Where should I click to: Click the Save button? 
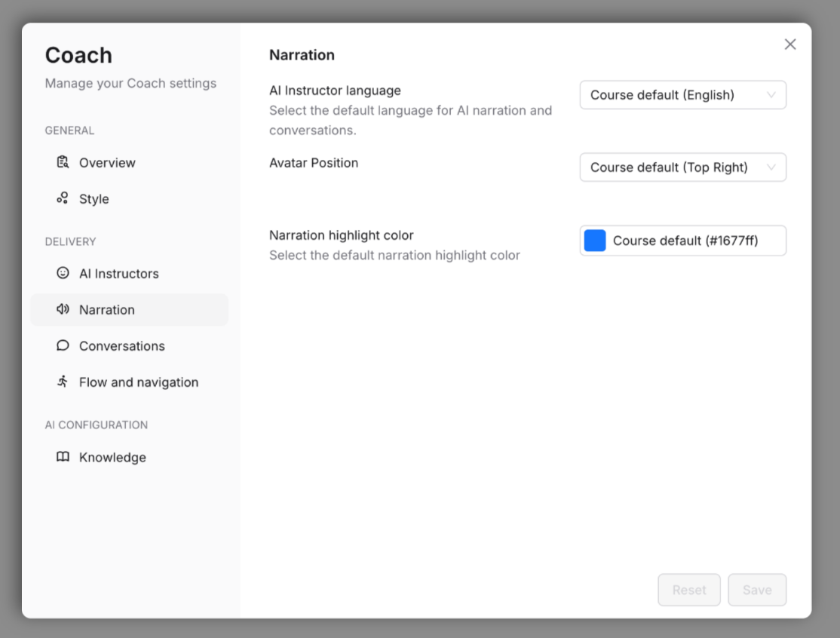coord(757,590)
